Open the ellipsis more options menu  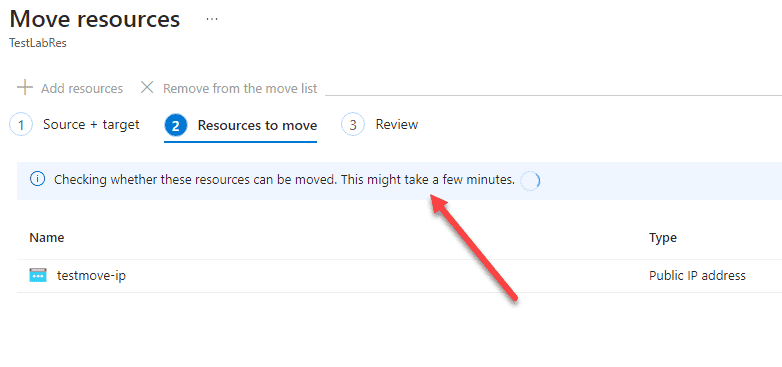point(212,19)
